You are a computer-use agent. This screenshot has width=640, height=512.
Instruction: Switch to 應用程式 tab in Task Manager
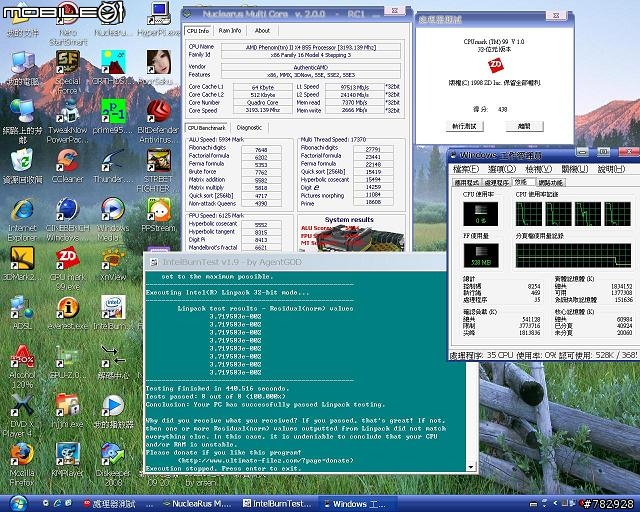tap(467, 183)
